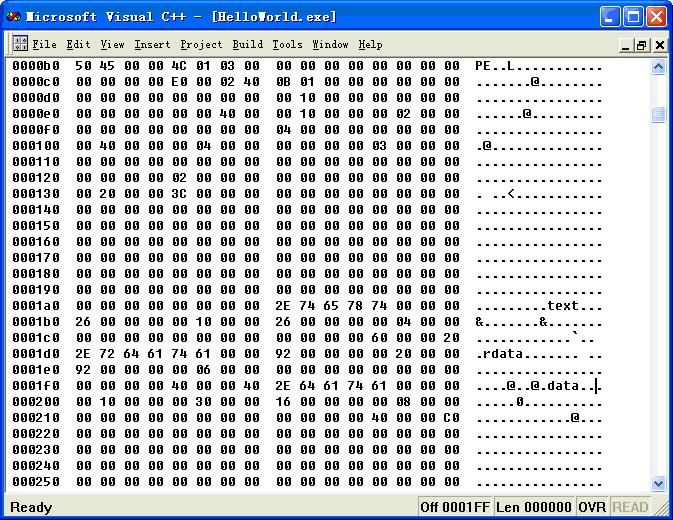Viewport: 673px width, 520px height.
Task: Minimize the HelloWorld.exe document window
Action: click(x=625, y=45)
